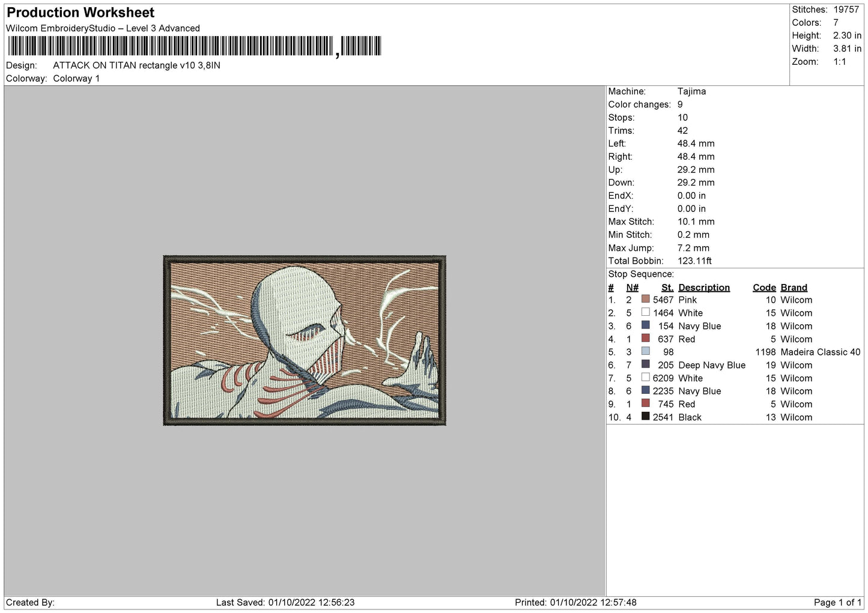Click the 'St.' column header
868x613 pixels.
tap(667, 288)
